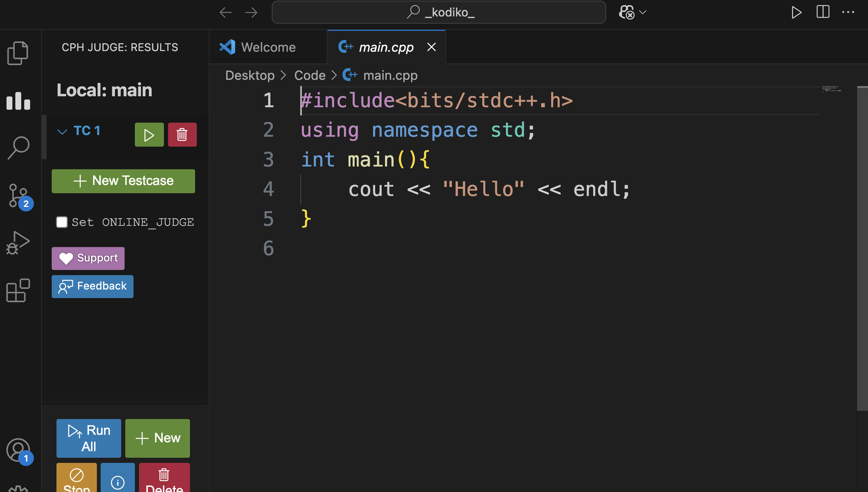868x492 pixels.
Task: Click the editor vertical scrollbar
Action: pyautogui.click(x=862, y=248)
